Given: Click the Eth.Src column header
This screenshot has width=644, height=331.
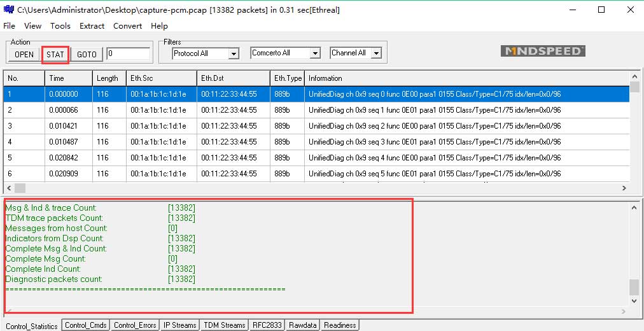Looking at the screenshot, I should coord(162,78).
